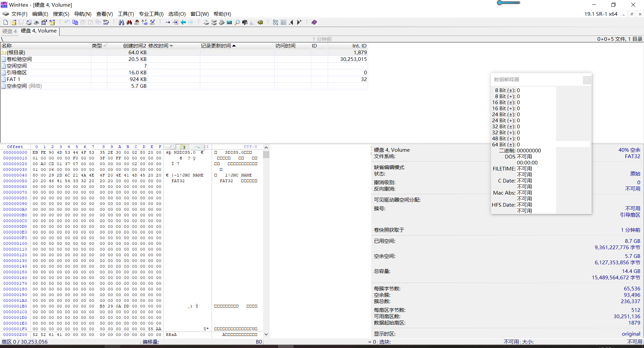
Task: Sort by 记录更新时间 column header
Action: coord(237,46)
